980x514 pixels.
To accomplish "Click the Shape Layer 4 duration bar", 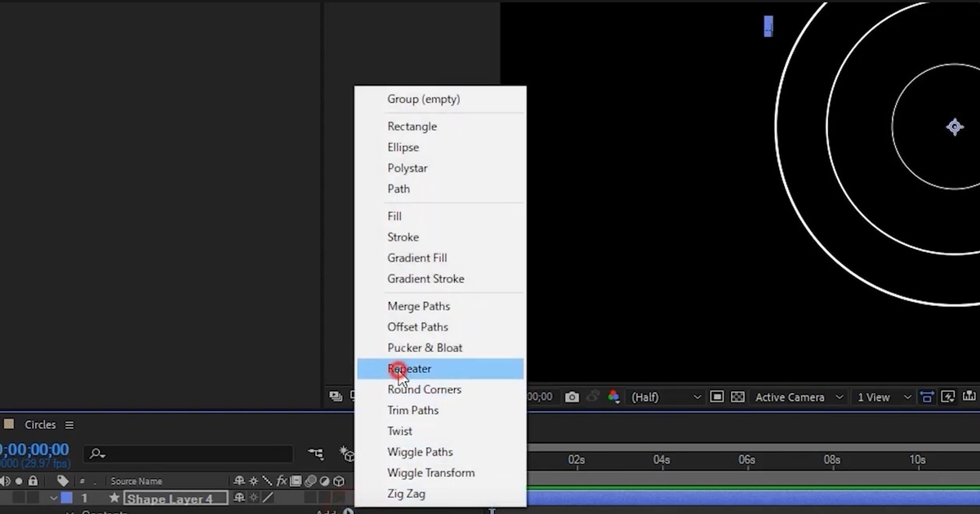I will coord(753,498).
